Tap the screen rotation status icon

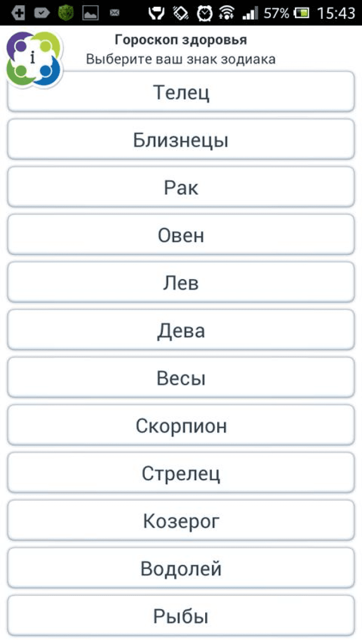pyautogui.click(x=181, y=13)
